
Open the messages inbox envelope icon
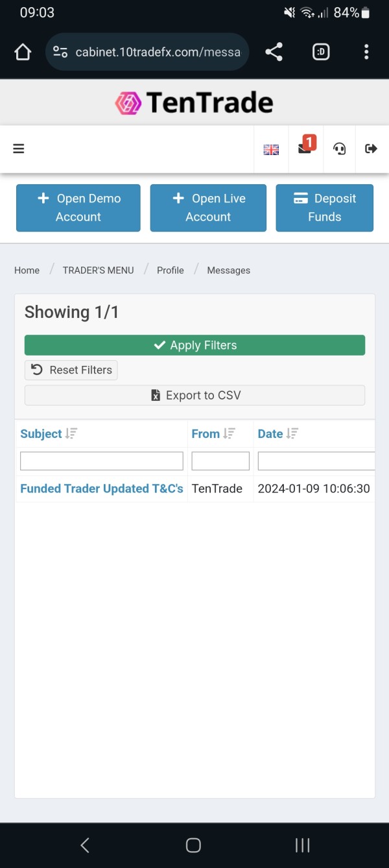305,149
